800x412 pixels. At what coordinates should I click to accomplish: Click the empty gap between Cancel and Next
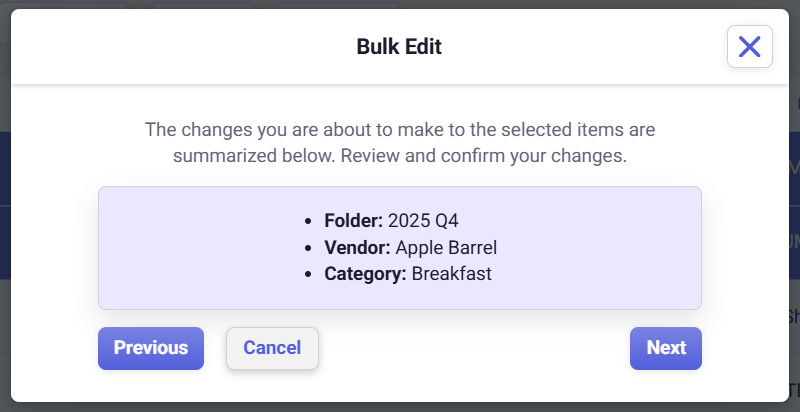pyautogui.click(x=470, y=348)
